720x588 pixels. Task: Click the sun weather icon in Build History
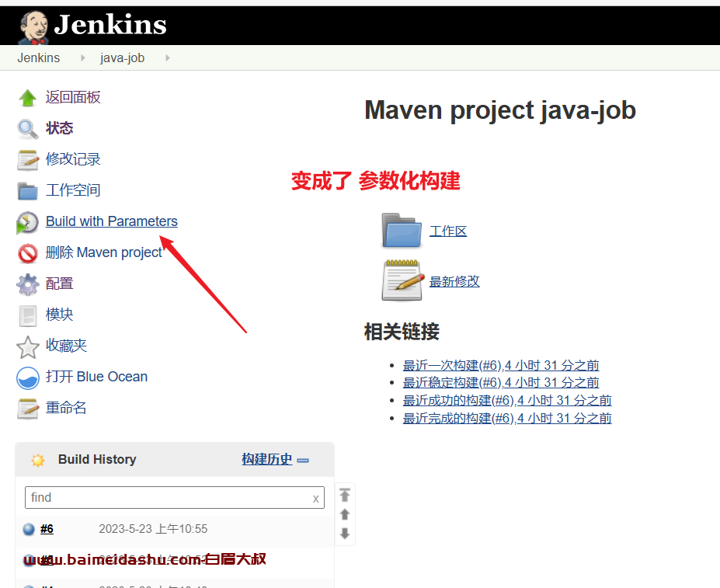(x=37, y=460)
